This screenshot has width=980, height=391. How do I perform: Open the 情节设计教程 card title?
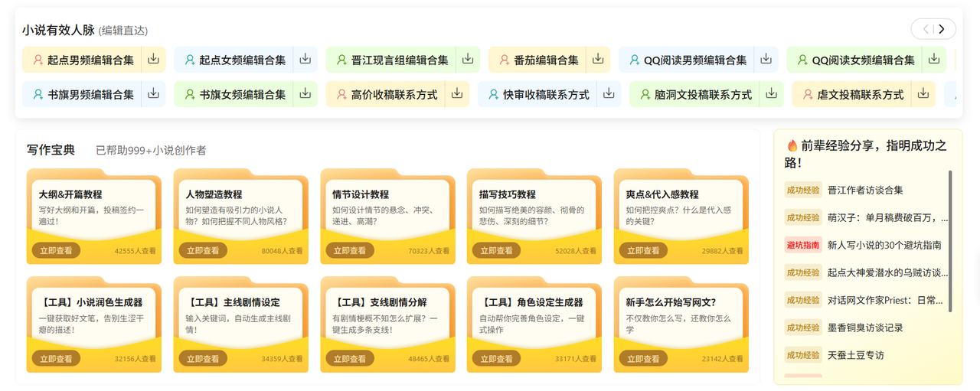361,194
